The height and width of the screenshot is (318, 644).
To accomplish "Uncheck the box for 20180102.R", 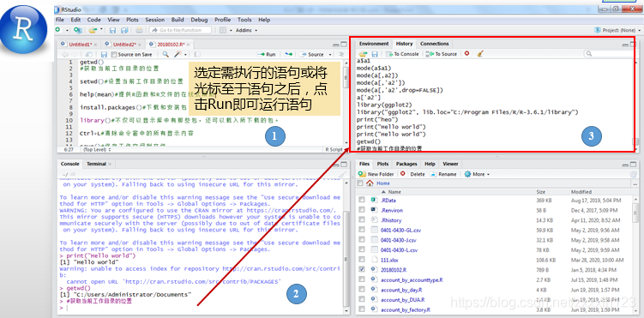I will [x=361, y=270].
